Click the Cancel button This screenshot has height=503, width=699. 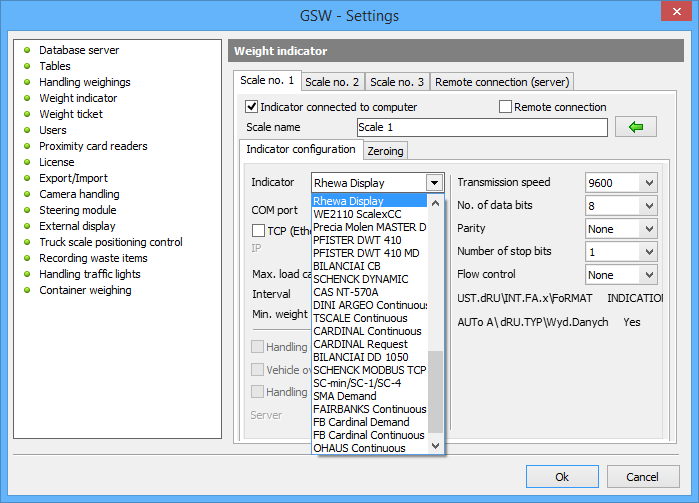click(x=637, y=476)
